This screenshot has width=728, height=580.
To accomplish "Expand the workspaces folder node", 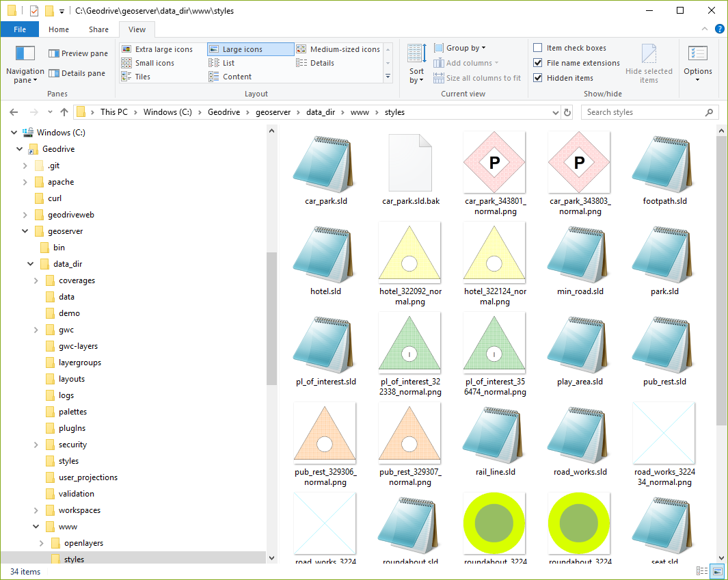I will point(36,510).
